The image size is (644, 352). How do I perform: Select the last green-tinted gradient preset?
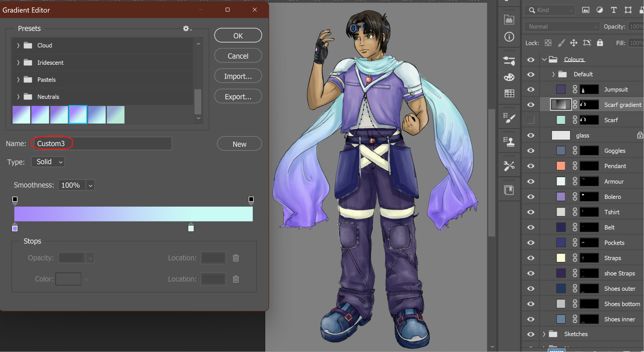(x=116, y=115)
